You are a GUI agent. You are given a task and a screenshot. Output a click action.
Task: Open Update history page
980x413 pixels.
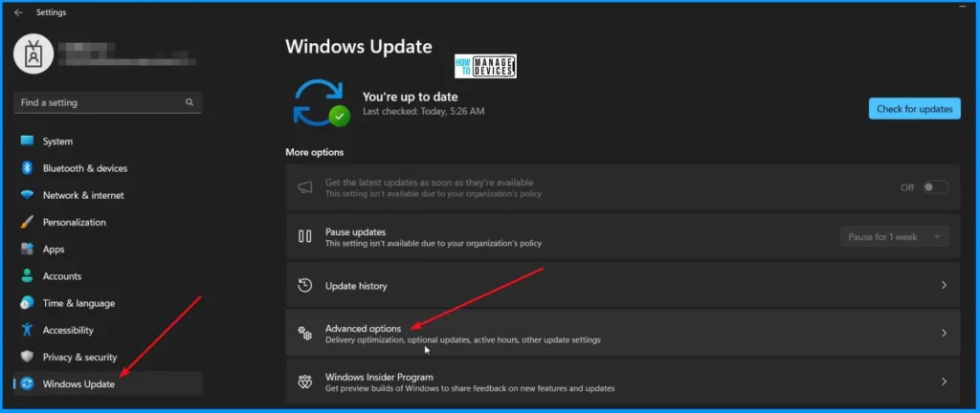click(x=622, y=285)
